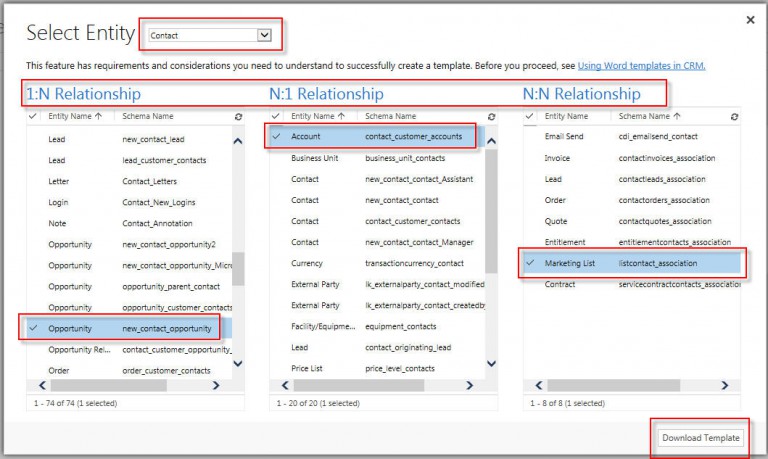
Task: Refresh the N:1 Relationship list
Action: click(x=491, y=117)
